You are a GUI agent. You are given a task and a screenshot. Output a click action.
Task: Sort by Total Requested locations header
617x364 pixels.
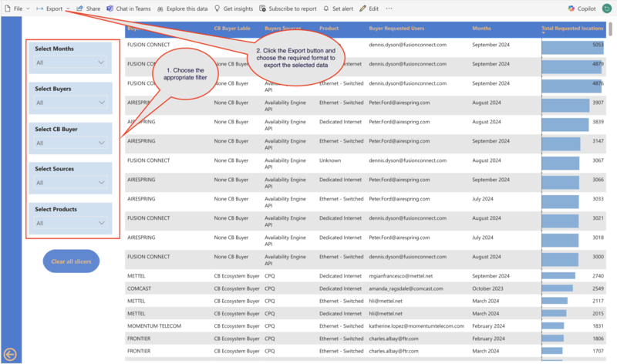coord(572,29)
